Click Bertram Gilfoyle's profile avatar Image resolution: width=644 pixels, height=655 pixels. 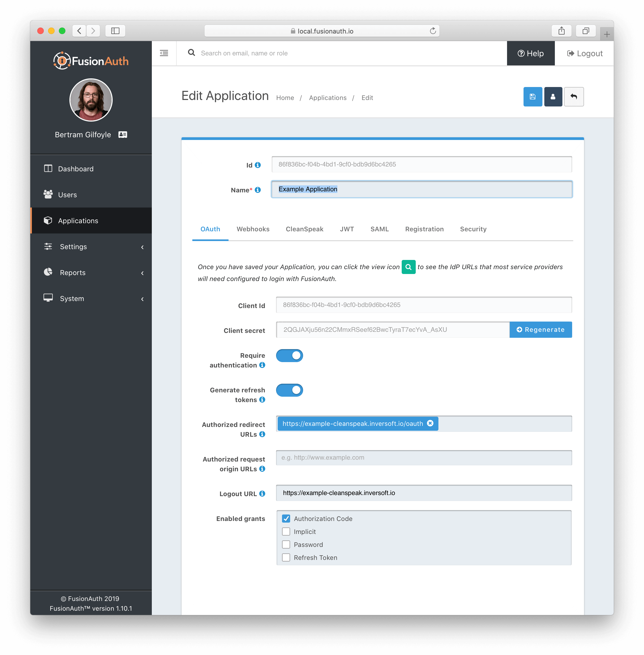91,100
